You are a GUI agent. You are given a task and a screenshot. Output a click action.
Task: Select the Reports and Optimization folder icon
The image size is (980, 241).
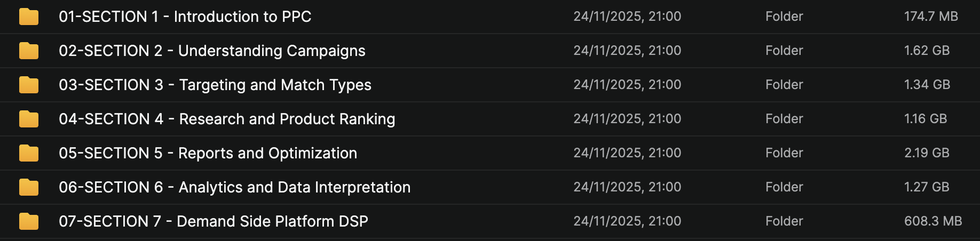pyautogui.click(x=29, y=153)
